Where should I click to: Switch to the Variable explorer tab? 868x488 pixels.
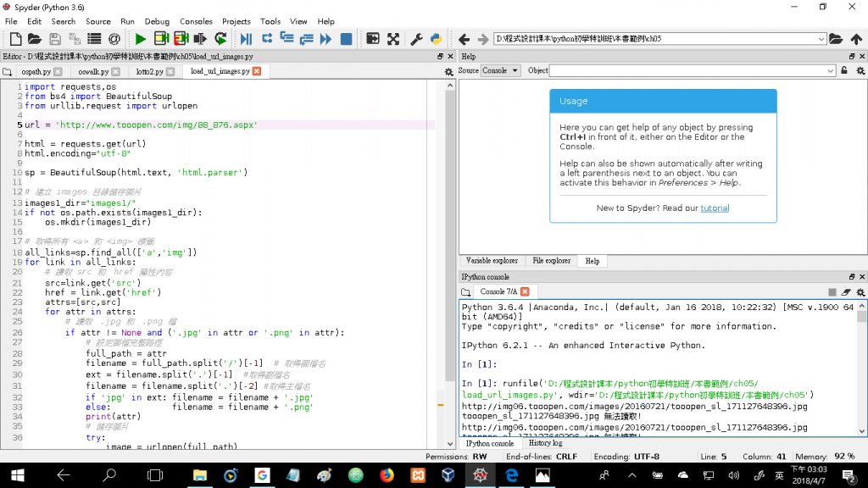tap(491, 261)
